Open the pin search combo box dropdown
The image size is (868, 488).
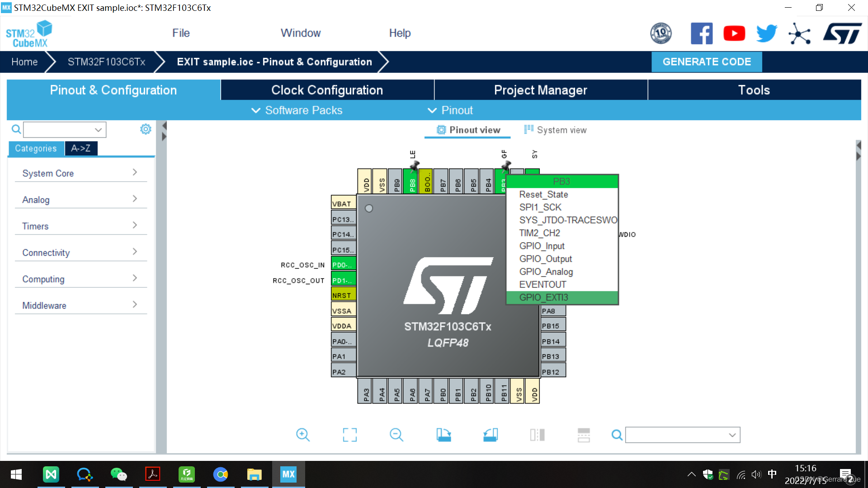pyautogui.click(x=732, y=435)
